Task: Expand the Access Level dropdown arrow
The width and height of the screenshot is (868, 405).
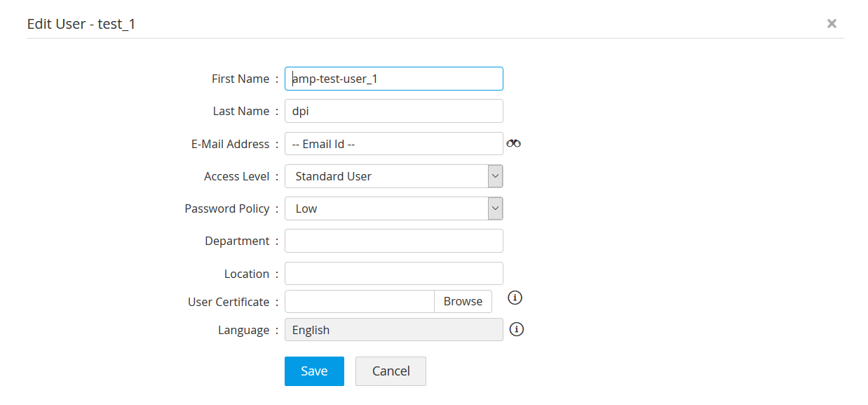Action: (x=495, y=176)
